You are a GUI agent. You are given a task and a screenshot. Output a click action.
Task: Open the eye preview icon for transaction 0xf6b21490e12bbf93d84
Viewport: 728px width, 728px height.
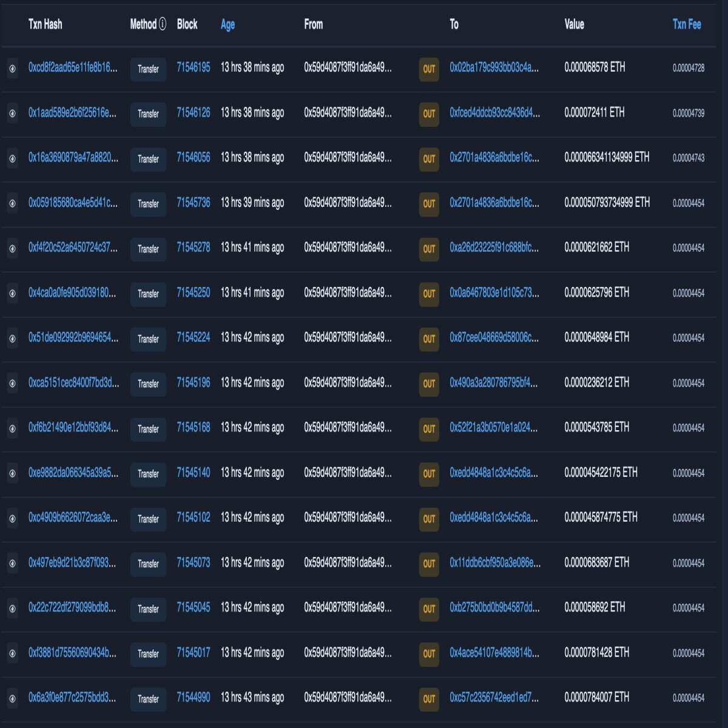pos(12,428)
